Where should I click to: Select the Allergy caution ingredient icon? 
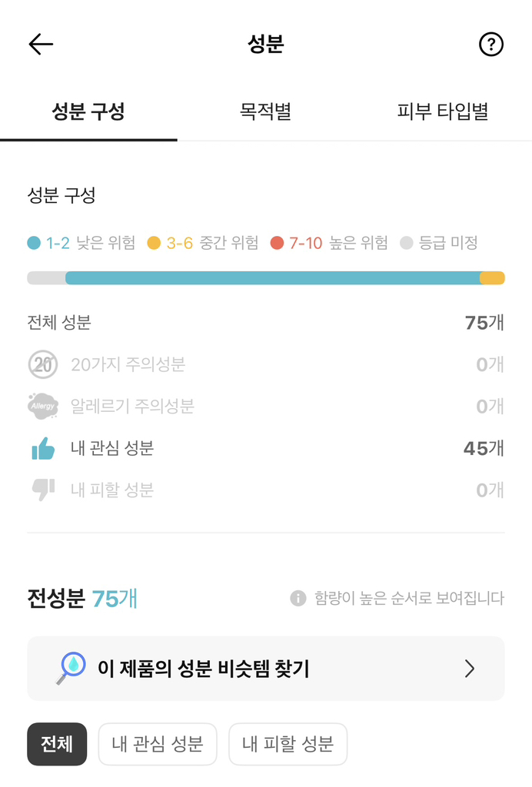click(43, 406)
